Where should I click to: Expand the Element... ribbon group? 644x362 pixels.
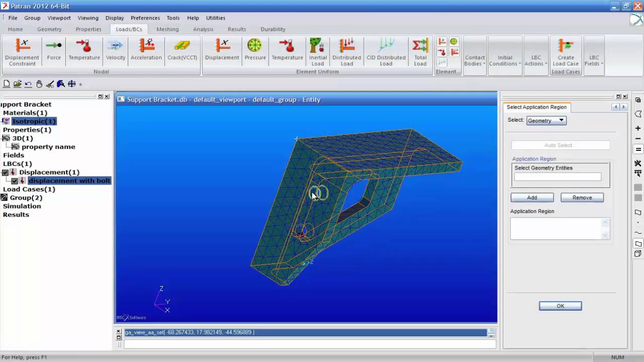(x=448, y=71)
